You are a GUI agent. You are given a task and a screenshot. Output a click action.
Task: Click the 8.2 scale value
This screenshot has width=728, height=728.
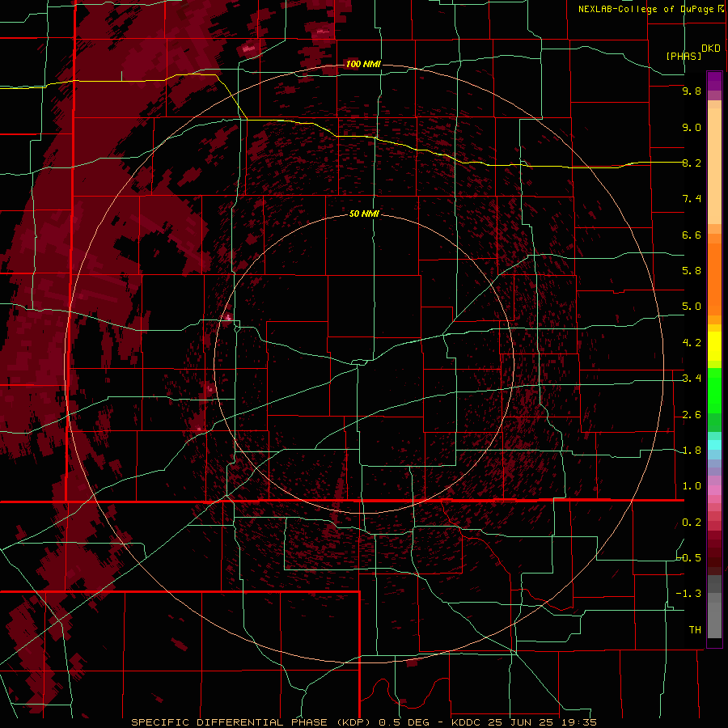692,163
